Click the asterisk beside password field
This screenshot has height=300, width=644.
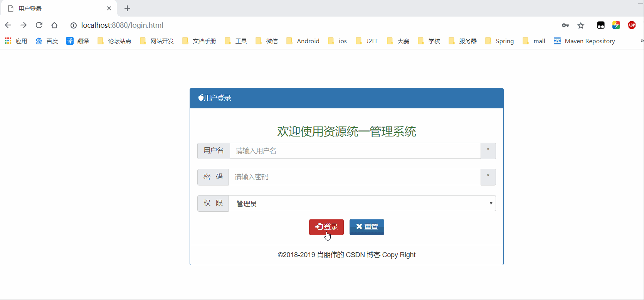coord(488,177)
